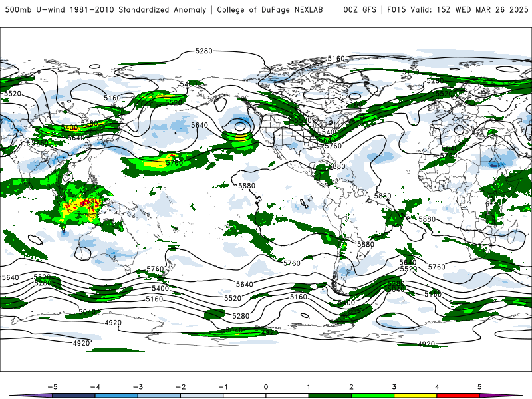Click the 'F015' forecast hour text
Viewport: 532px width, 399px height.
[396, 9]
